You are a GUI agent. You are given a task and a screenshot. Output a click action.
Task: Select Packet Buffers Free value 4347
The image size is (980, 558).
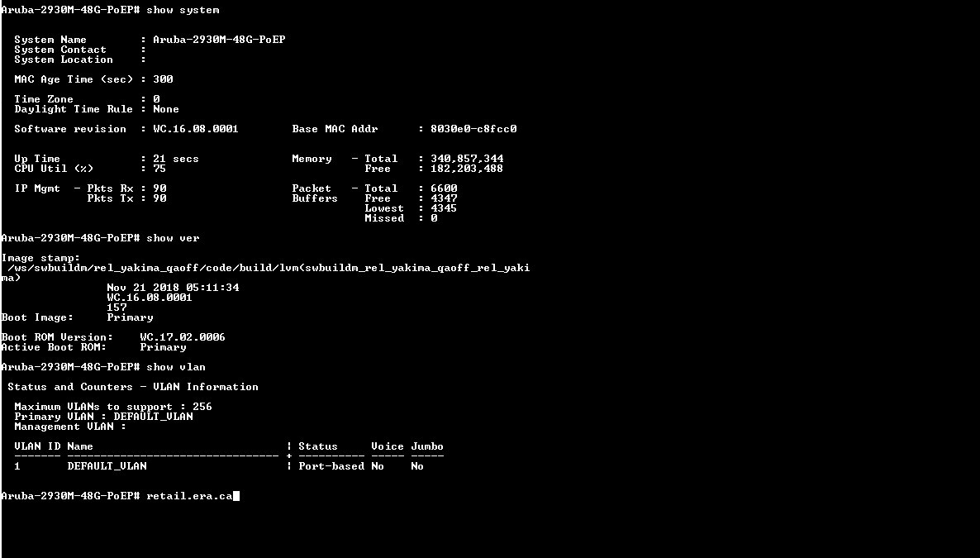point(444,198)
